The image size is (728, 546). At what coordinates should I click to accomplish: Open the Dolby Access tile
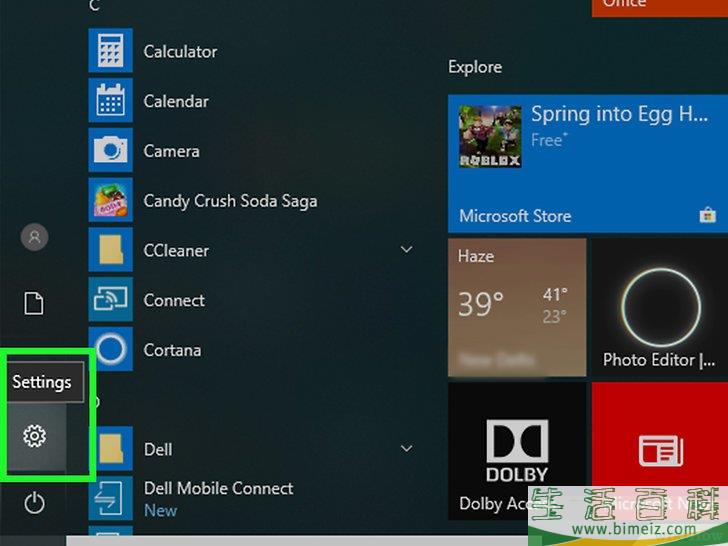point(517,451)
